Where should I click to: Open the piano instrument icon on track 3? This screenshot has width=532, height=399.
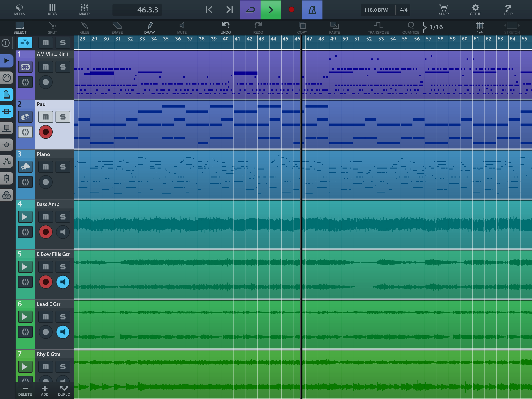click(x=25, y=167)
